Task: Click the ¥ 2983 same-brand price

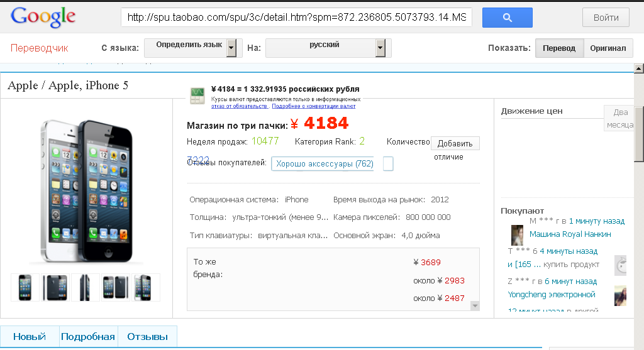Action: point(451,281)
